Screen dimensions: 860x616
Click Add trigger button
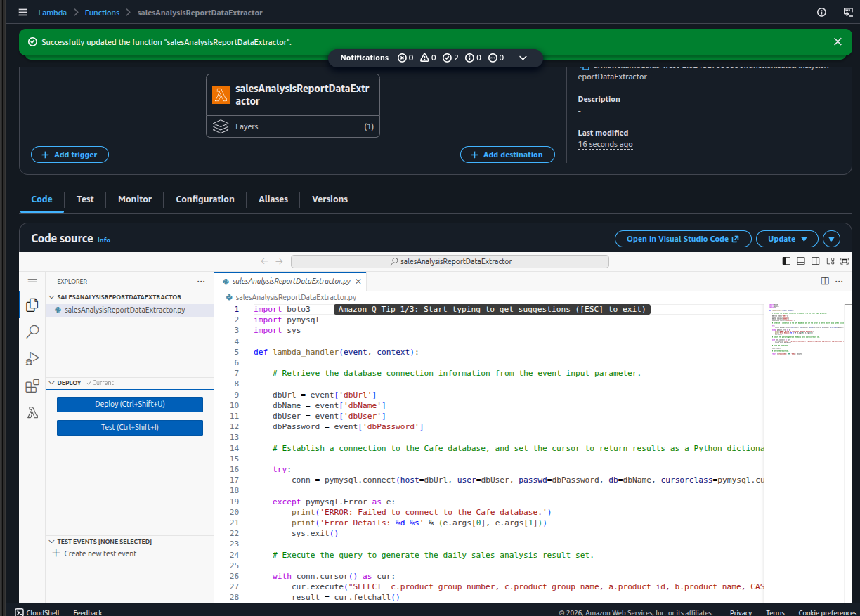(70, 155)
